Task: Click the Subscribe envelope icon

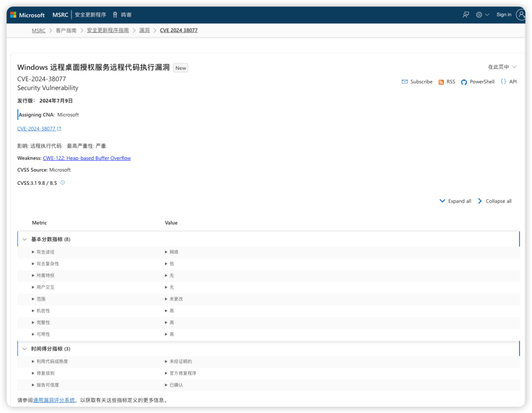Action: [405, 82]
